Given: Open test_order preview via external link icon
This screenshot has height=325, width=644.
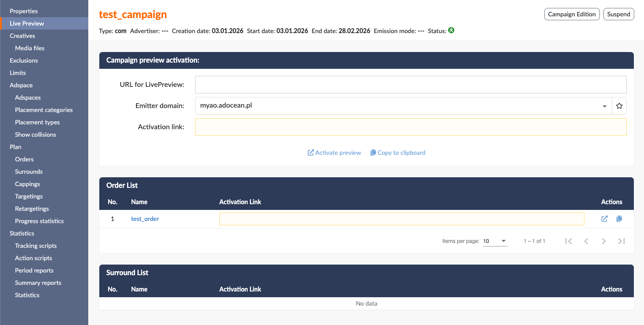Looking at the screenshot, I should click(x=605, y=219).
